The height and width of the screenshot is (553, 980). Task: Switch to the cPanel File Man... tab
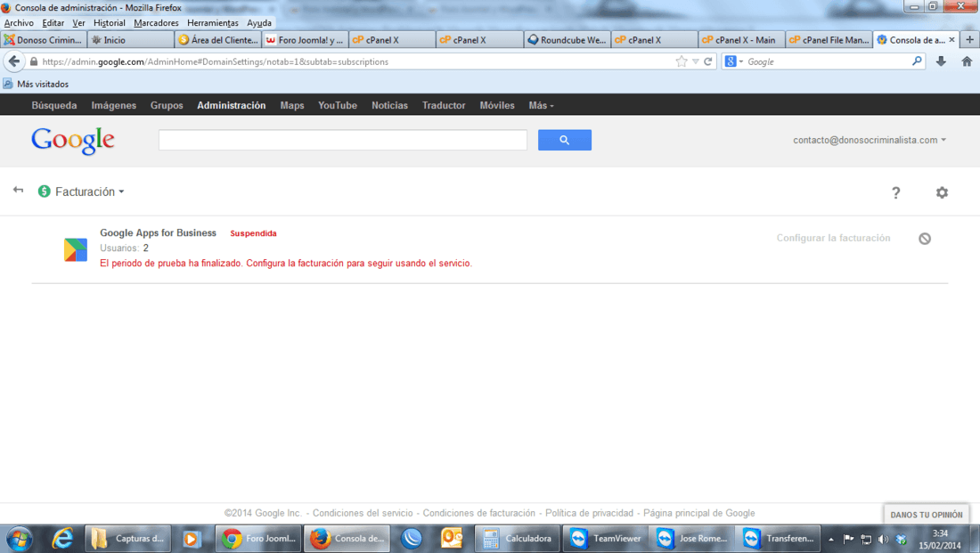point(829,39)
